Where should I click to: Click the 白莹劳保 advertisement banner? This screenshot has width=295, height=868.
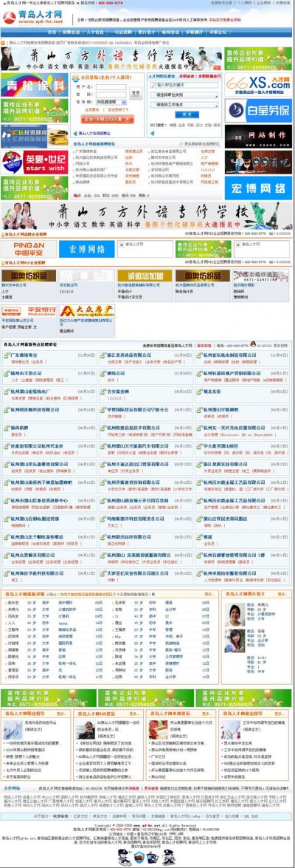coord(258,110)
